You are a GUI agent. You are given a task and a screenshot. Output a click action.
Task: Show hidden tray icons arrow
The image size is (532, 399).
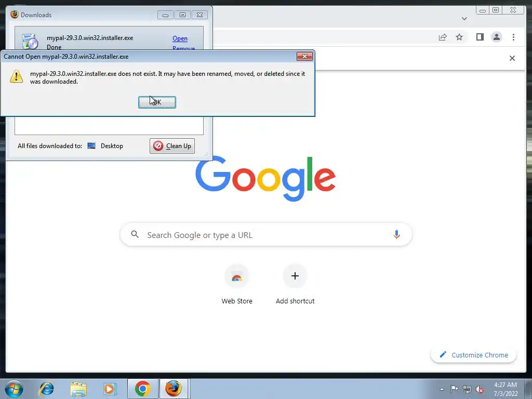click(442, 389)
